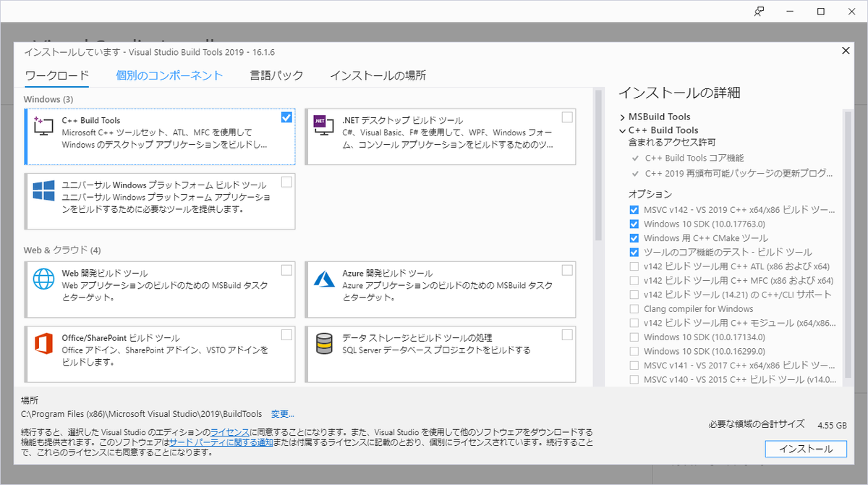Enable v142 C++ modules (x64/x86) option
Image resolution: width=868 pixels, height=485 pixels.
[x=634, y=323]
